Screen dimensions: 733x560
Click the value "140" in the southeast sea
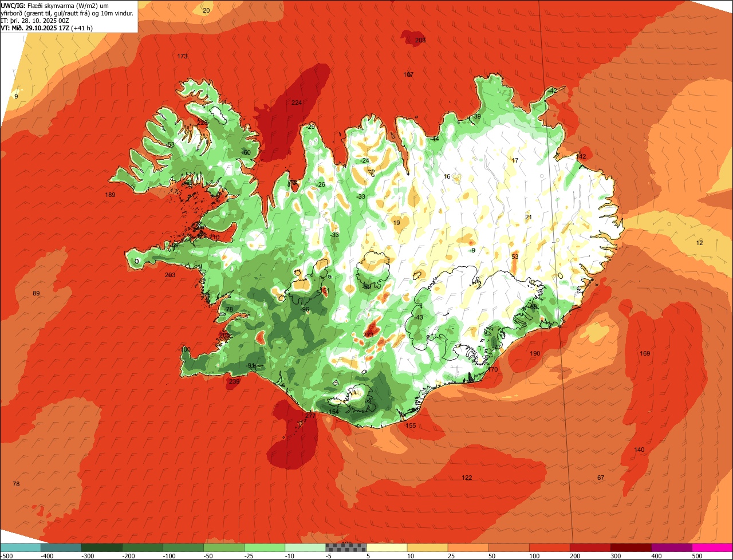[x=640, y=449]
